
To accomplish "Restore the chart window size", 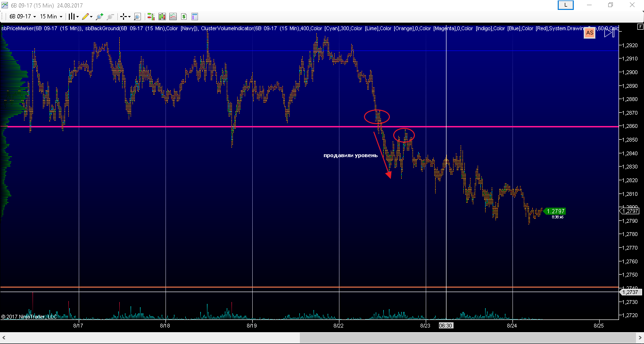I will (611, 5).
